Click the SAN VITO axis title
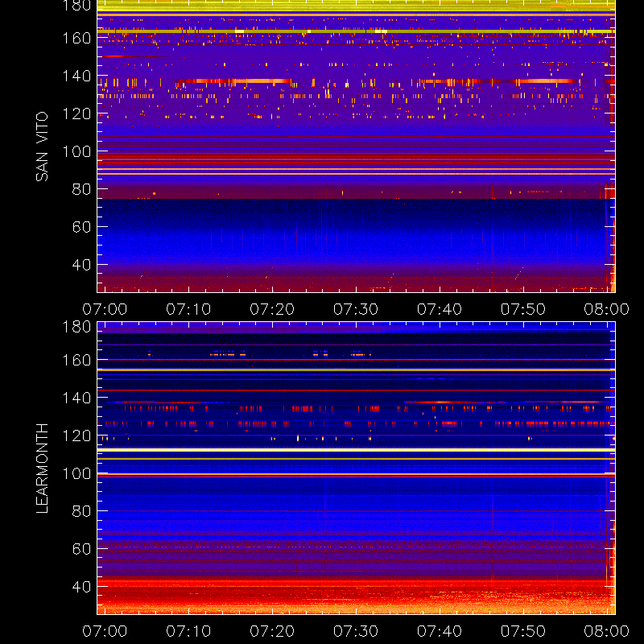Image resolution: width=644 pixels, height=644 pixels. (x=42, y=147)
